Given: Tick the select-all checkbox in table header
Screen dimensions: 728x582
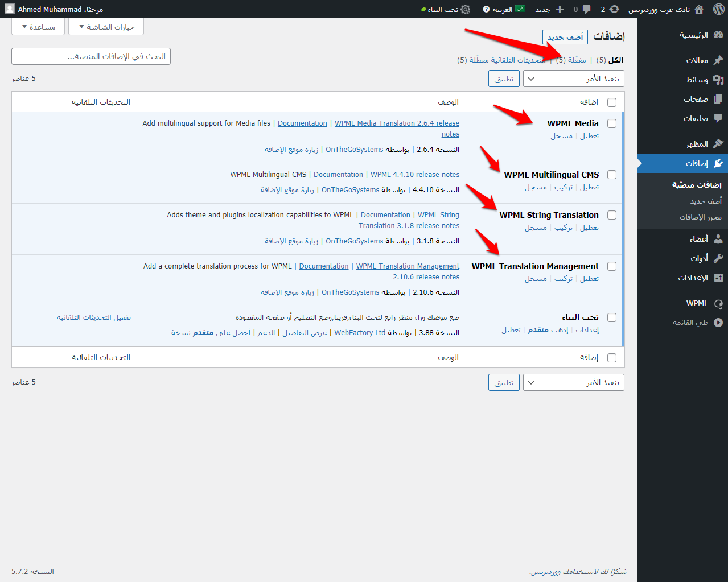Looking at the screenshot, I should coord(612,102).
